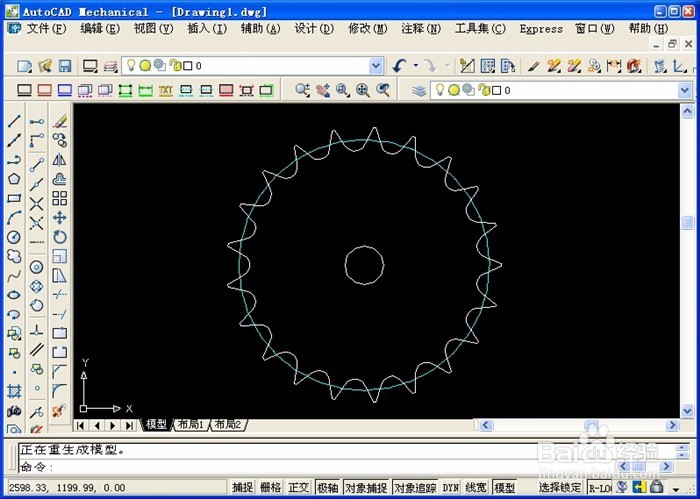Toggle 正交 ortho mode
Viewport: 700px width, 499px height.
tap(299, 487)
